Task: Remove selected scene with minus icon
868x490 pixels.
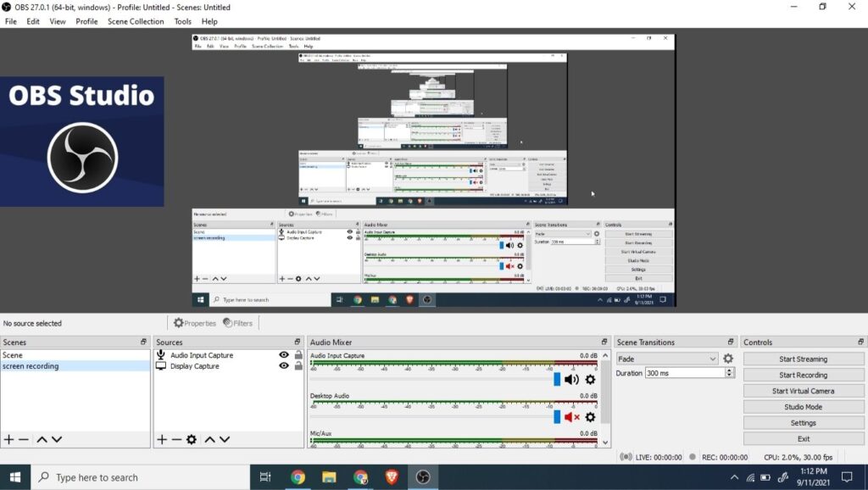Action: point(24,439)
